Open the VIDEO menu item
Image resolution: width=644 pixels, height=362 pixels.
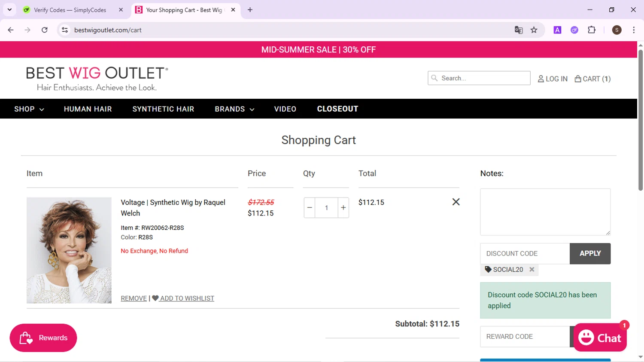point(285,109)
